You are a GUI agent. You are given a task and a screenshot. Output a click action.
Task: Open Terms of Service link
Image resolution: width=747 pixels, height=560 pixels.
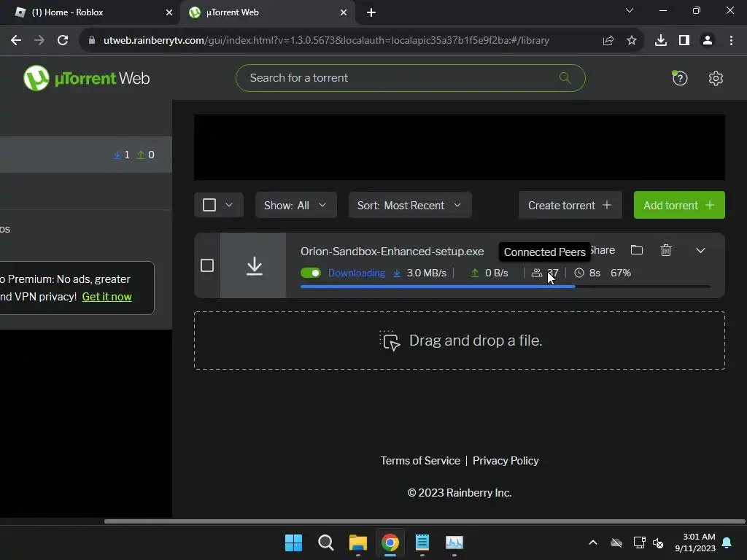coord(420,461)
